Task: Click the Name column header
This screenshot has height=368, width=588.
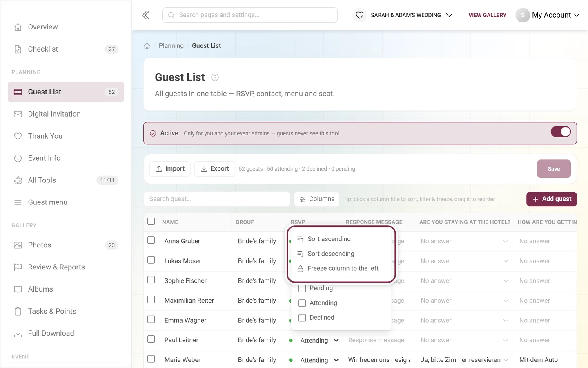Action: [170, 222]
